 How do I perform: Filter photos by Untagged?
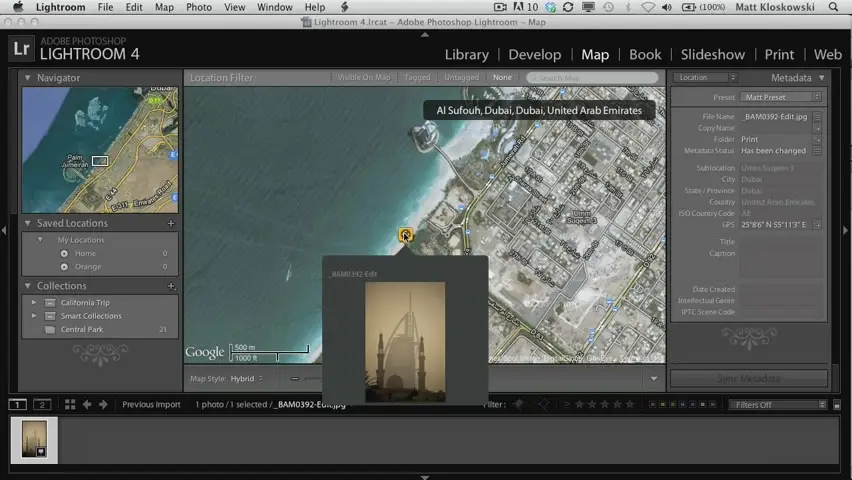click(x=461, y=77)
